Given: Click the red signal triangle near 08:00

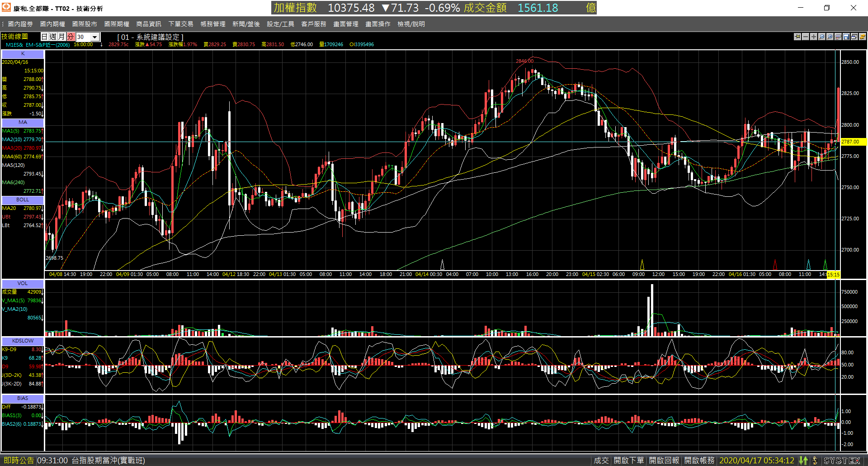Looking at the screenshot, I should tap(775, 265).
